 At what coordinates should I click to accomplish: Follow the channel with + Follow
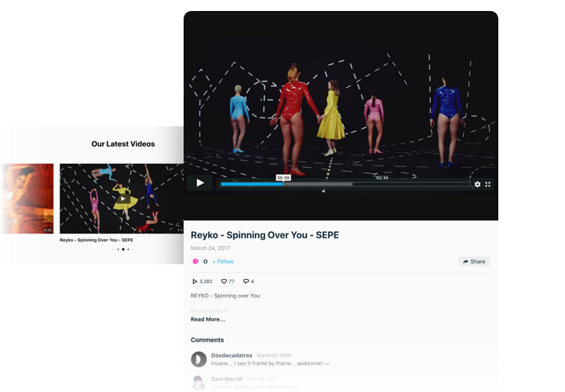click(x=223, y=261)
